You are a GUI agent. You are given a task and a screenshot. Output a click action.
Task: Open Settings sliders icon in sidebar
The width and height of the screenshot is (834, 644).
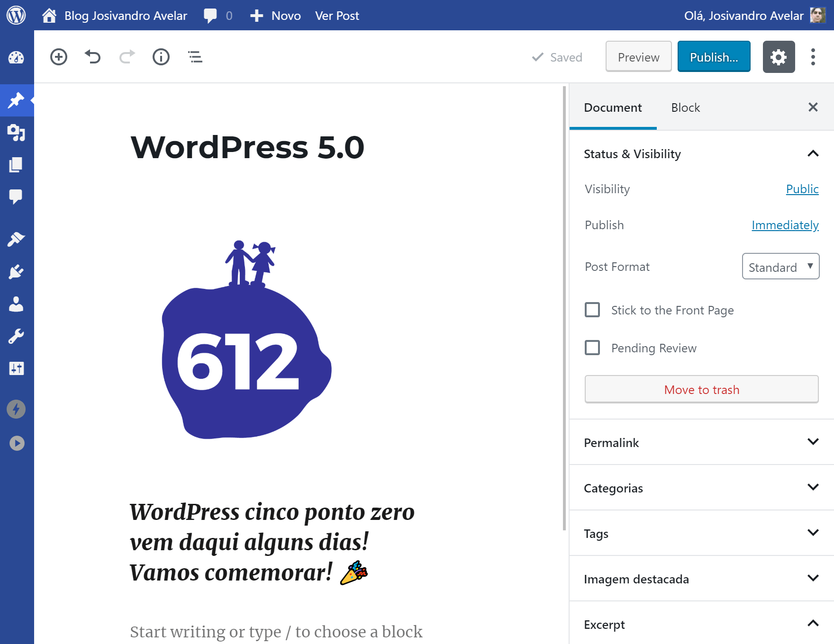pos(16,368)
